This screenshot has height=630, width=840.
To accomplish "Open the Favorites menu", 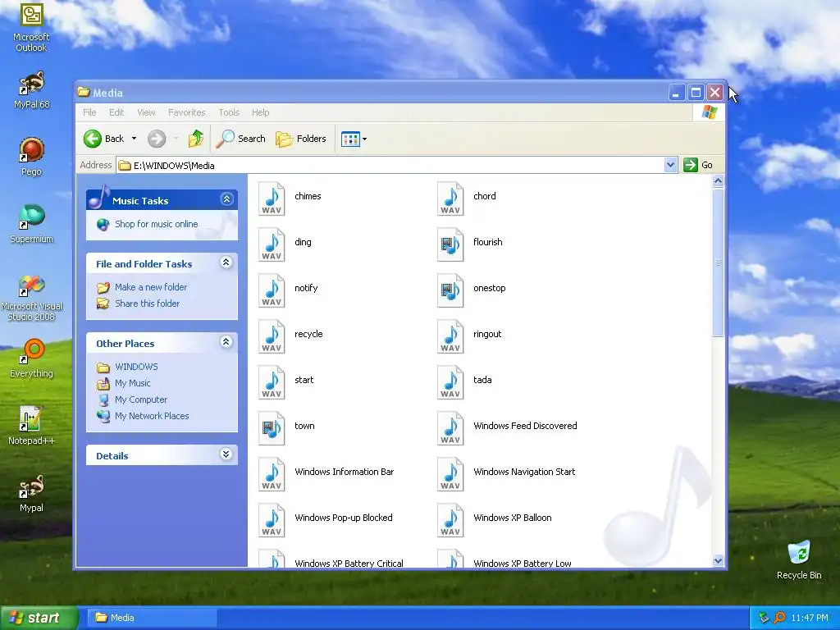I will pos(186,112).
